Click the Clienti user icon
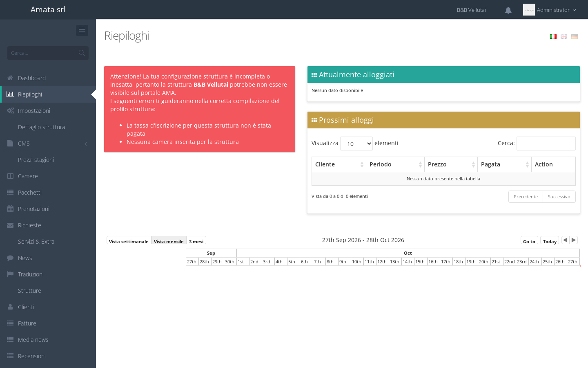This screenshot has width=588, height=368. 10,307
